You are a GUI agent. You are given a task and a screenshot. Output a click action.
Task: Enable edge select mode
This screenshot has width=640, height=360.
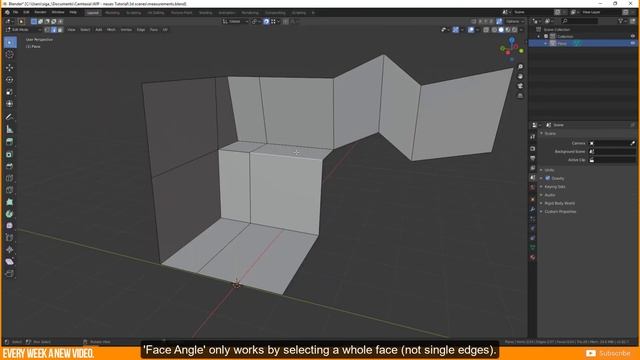point(54,30)
